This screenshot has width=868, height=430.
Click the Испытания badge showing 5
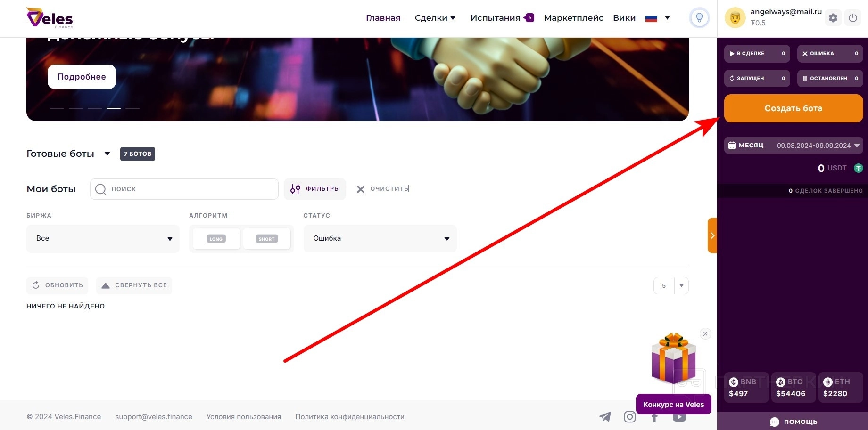coord(529,18)
